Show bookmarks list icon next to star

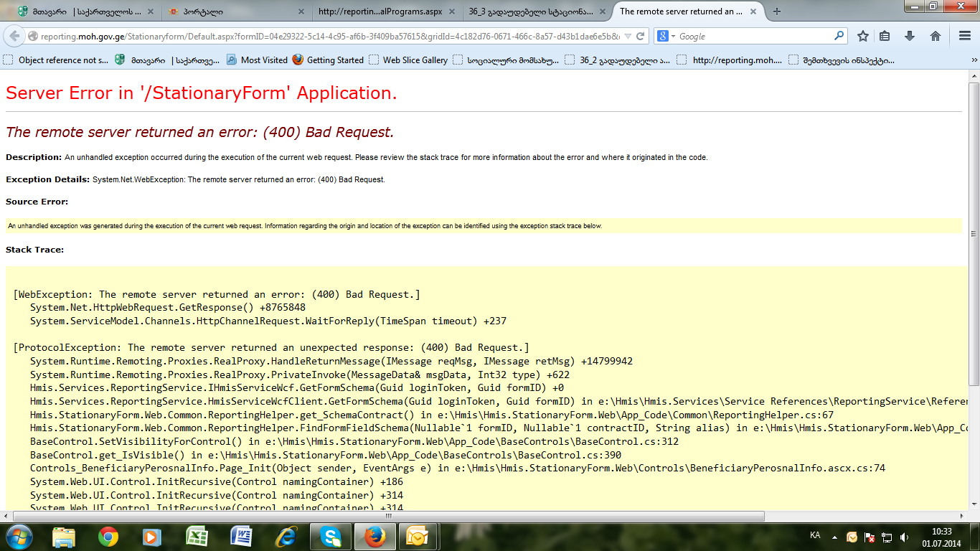pyautogui.click(x=885, y=36)
